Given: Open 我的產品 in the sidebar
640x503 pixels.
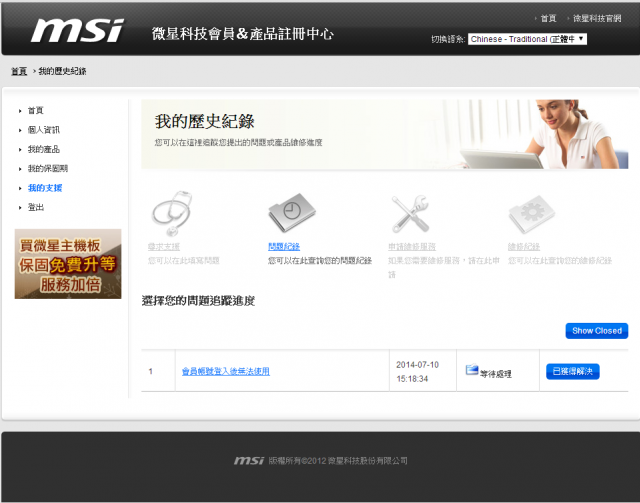Looking at the screenshot, I should (44, 149).
